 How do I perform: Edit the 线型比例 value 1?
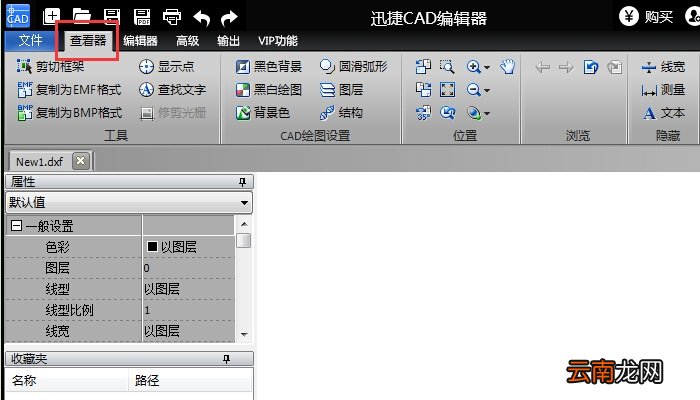pyautogui.click(x=188, y=310)
